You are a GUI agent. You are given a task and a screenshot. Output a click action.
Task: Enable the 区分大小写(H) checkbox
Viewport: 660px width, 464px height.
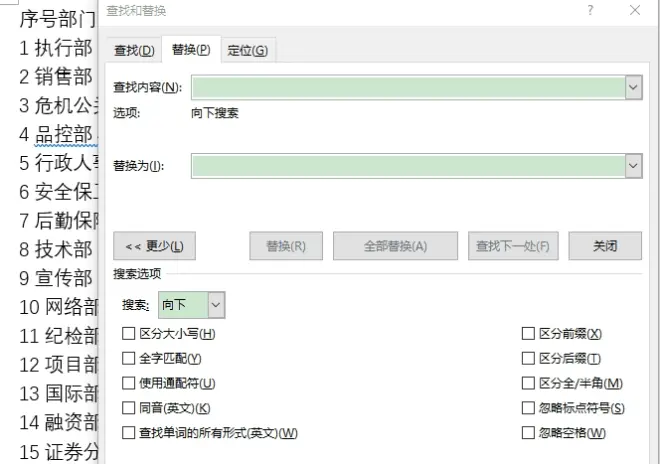pos(128,334)
